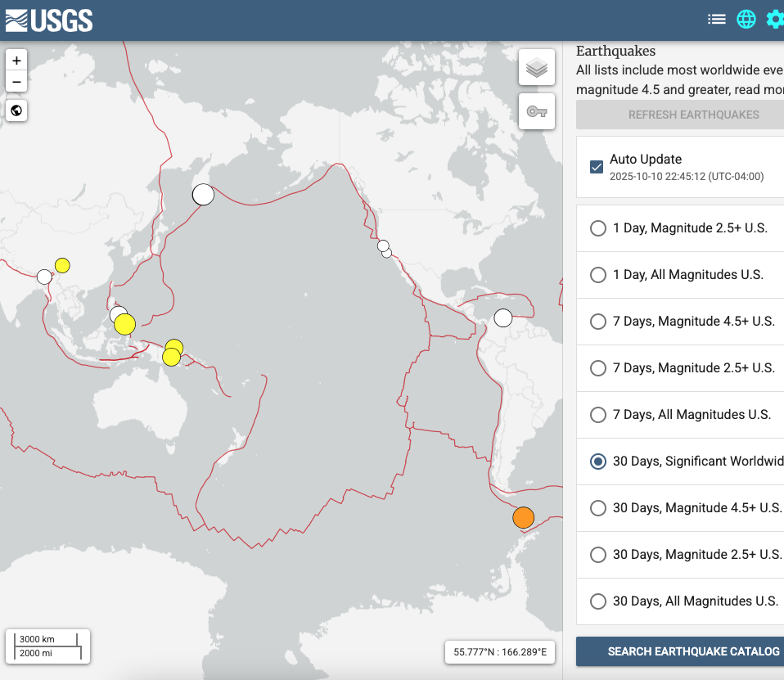Select the globe map icon in header
Image resolution: width=784 pixels, height=680 pixels.
746,20
